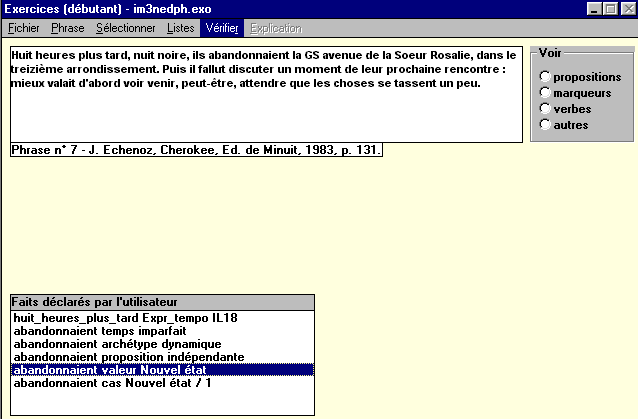This screenshot has width=638, height=419.
Task: Open the Fichier menu
Action: (x=24, y=28)
